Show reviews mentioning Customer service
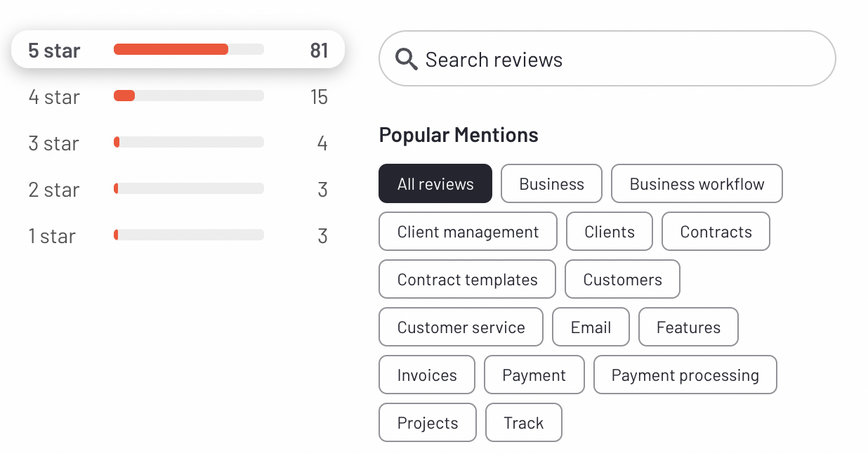This screenshot has width=868, height=454. click(461, 327)
